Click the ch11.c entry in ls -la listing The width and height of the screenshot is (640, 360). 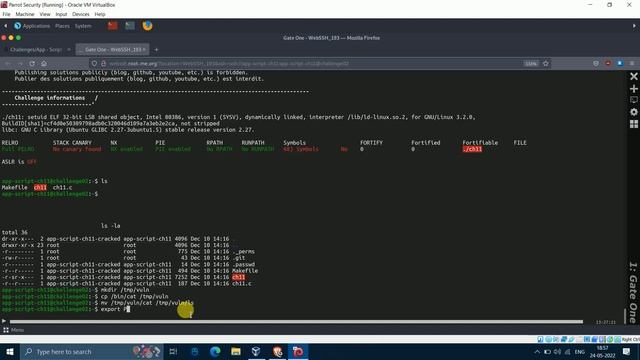point(242,283)
